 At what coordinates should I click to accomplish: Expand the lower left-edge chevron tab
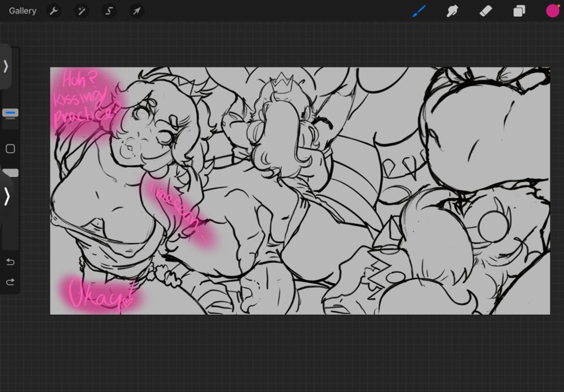[6, 196]
